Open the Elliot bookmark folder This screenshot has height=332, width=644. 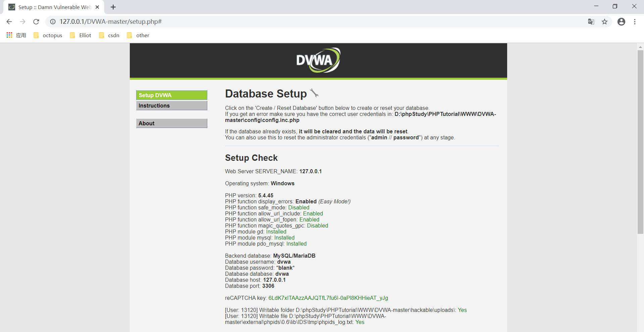click(80, 35)
